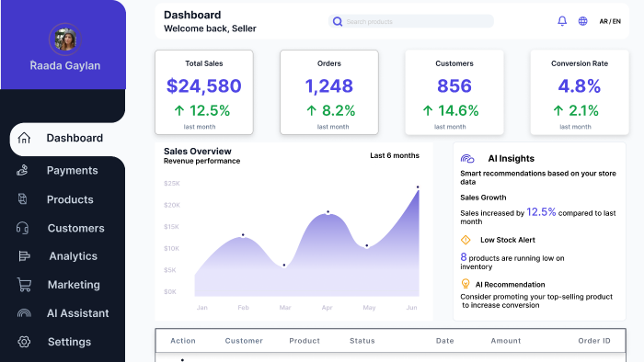Click the Marketing cart icon

[x=24, y=285]
